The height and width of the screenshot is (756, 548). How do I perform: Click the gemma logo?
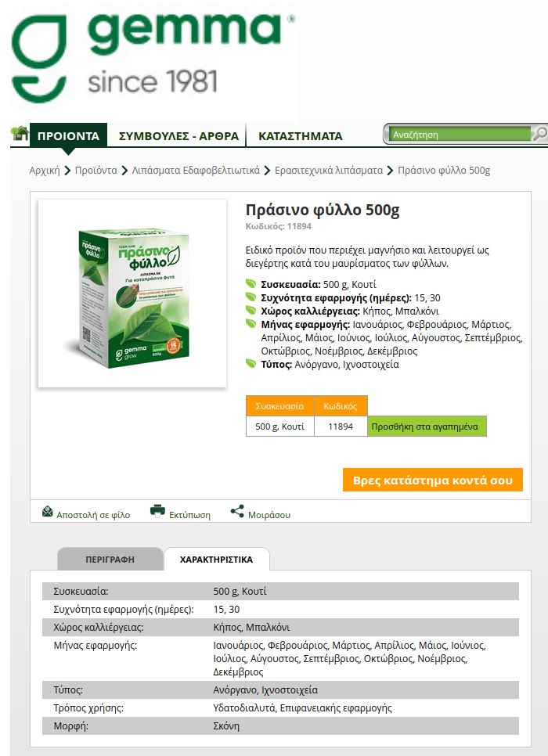[x=153, y=58]
